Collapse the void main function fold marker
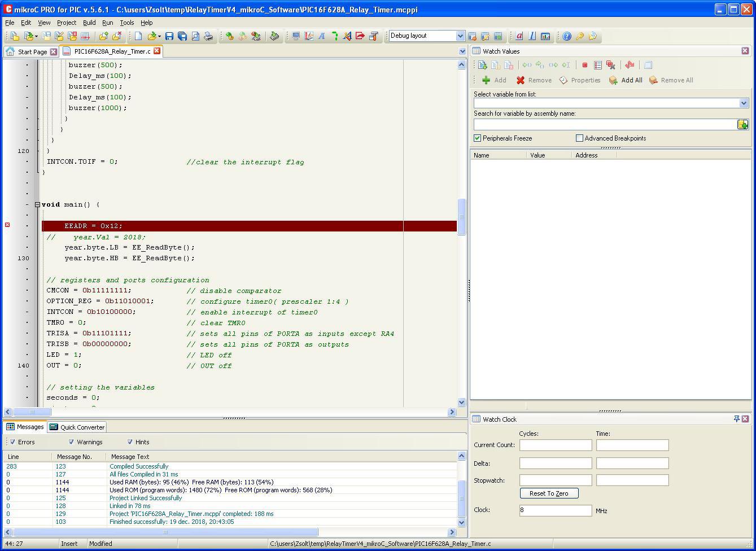 37,204
